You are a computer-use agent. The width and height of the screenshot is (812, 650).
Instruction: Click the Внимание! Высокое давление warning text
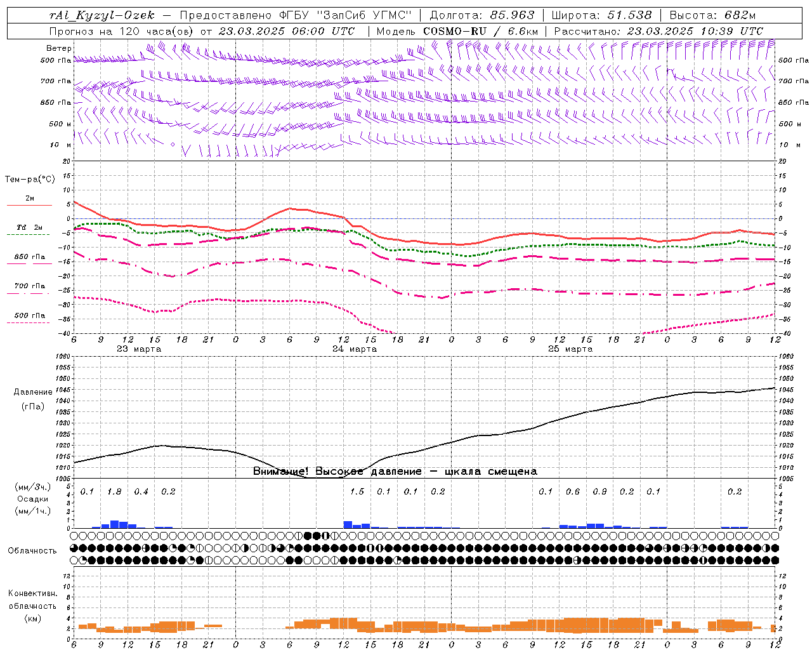point(395,472)
